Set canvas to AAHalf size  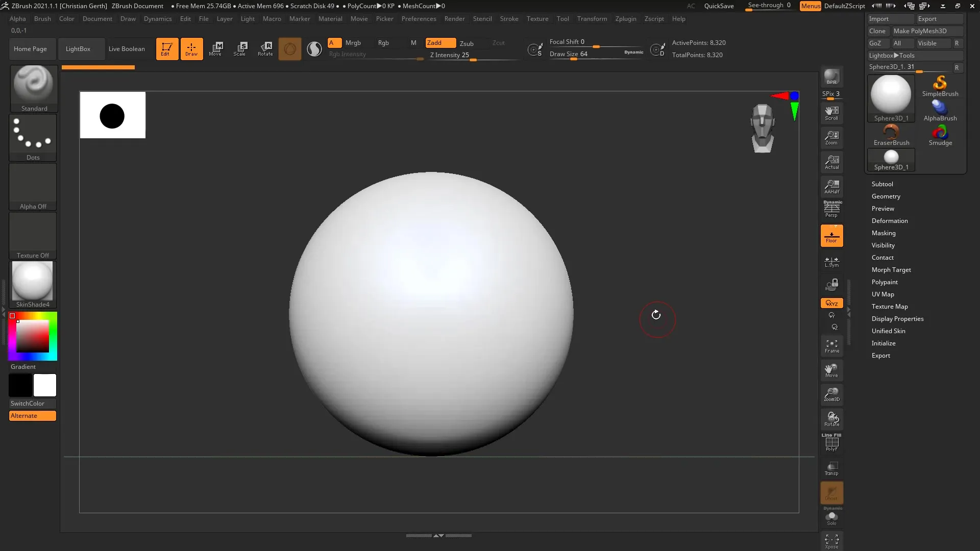pyautogui.click(x=831, y=186)
